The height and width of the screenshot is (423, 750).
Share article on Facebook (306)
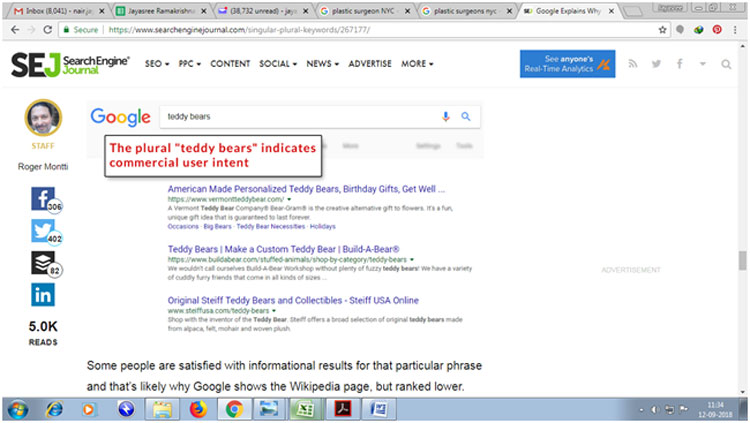tap(44, 199)
